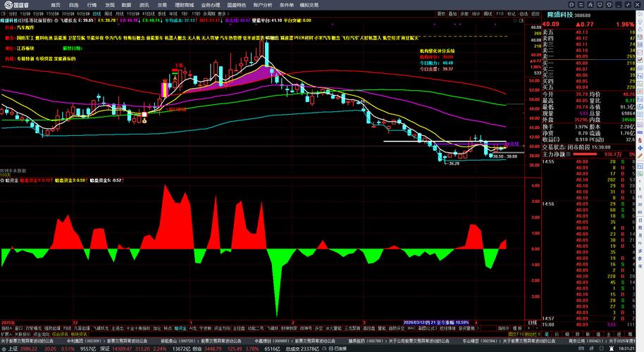Click the 创业 index in status bar

(x=197, y=348)
